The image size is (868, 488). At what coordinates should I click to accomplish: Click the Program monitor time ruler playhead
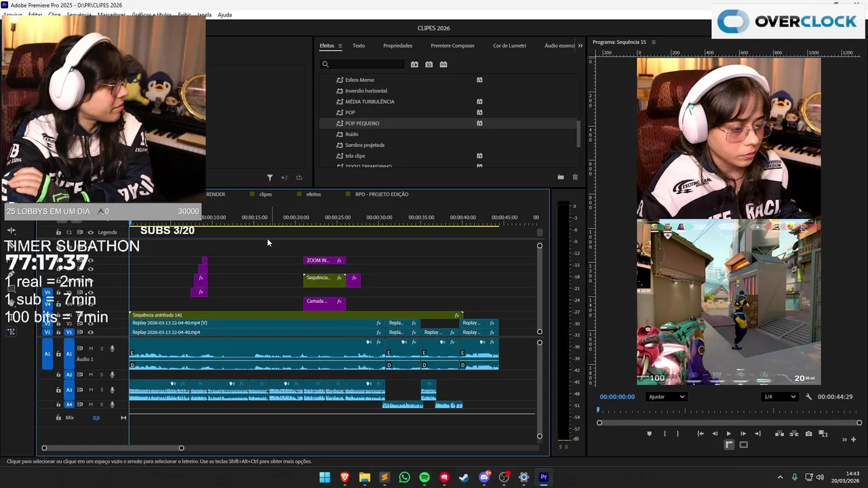(598, 410)
